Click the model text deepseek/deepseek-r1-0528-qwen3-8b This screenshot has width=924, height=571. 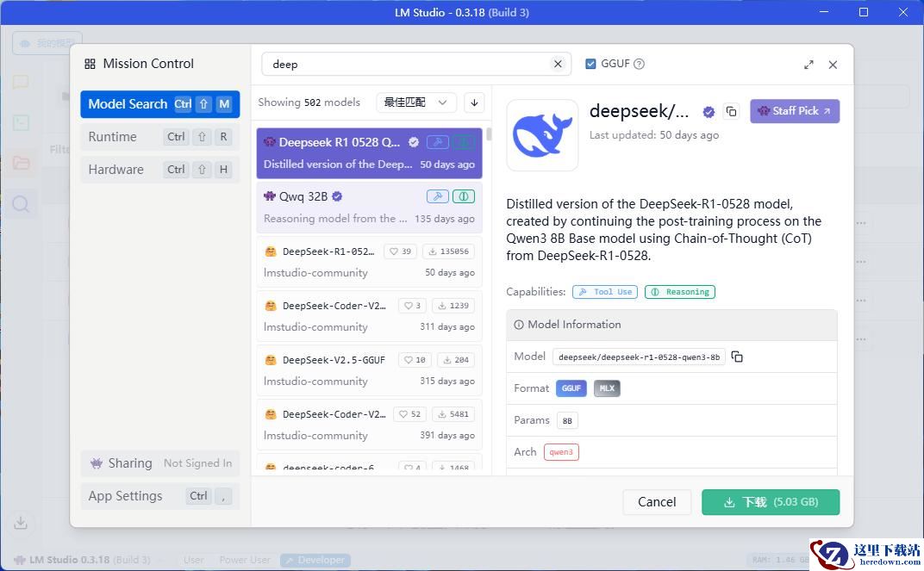[x=639, y=357]
